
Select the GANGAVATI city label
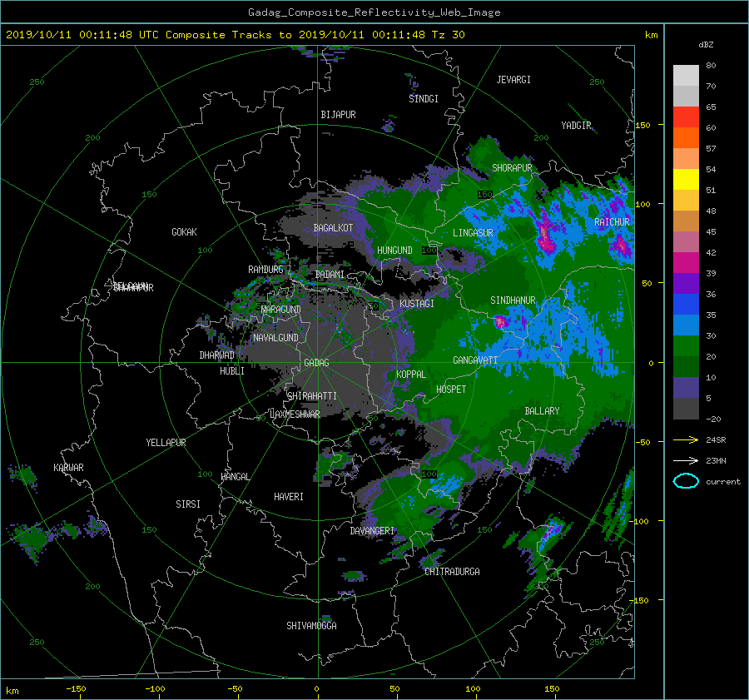(x=475, y=360)
